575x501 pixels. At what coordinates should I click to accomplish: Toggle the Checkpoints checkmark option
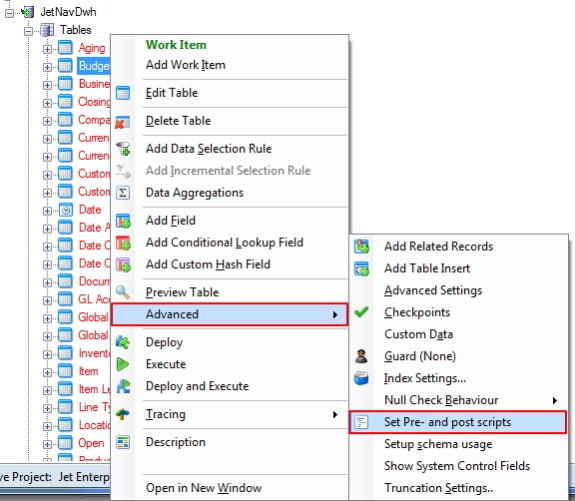[x=417, y=312]
